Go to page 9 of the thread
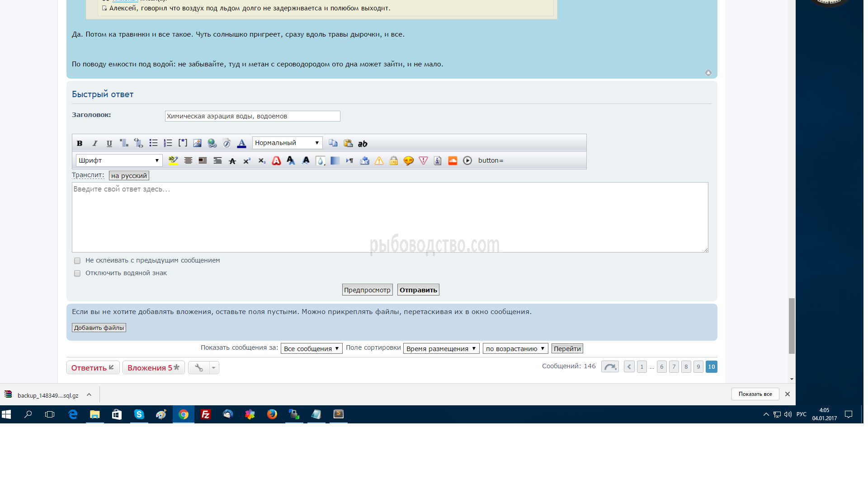The image size is (868, 488). [698, 367]
